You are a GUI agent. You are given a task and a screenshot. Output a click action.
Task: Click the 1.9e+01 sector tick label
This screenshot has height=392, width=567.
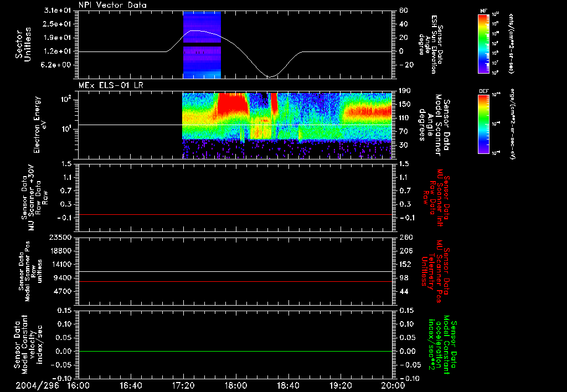(58, 38)
